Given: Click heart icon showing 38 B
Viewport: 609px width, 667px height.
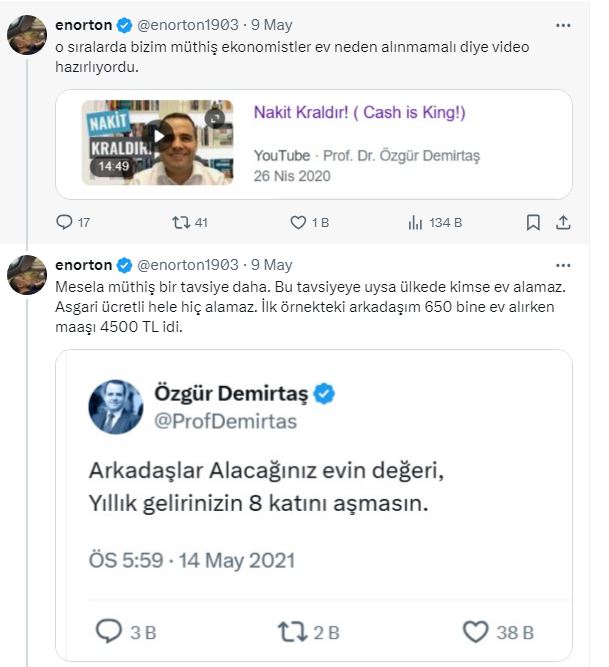Looking at the screenshot, I should 475,631.
